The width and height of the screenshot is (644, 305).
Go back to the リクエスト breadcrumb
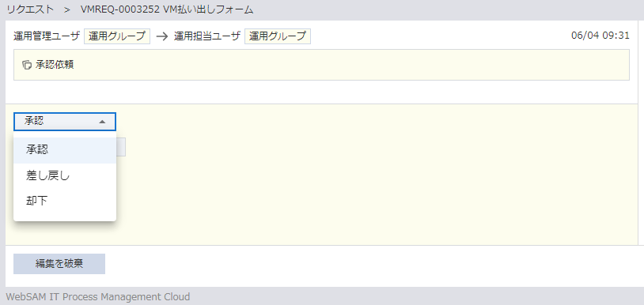pyautogui.click(x=30, y=9)
